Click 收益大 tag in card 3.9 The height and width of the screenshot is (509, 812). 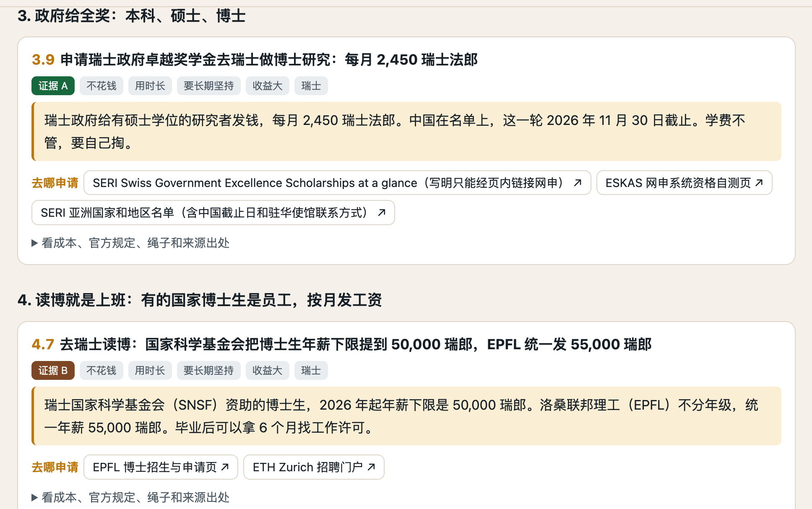[267, 86]
